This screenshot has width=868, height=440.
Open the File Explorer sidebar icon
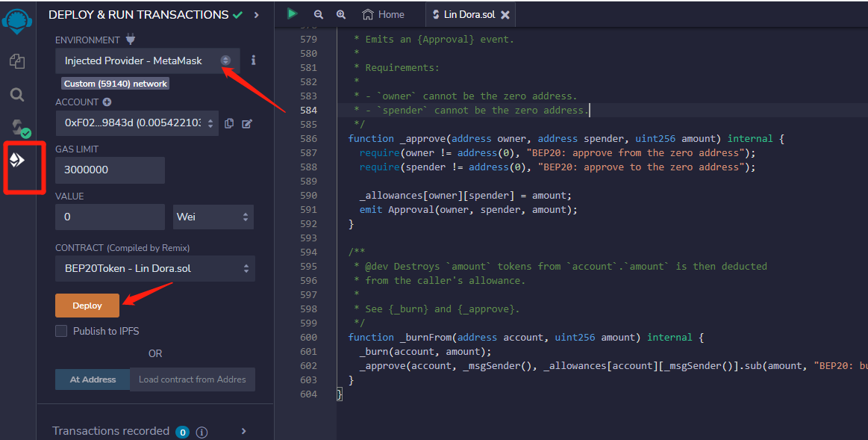[17, 61]
